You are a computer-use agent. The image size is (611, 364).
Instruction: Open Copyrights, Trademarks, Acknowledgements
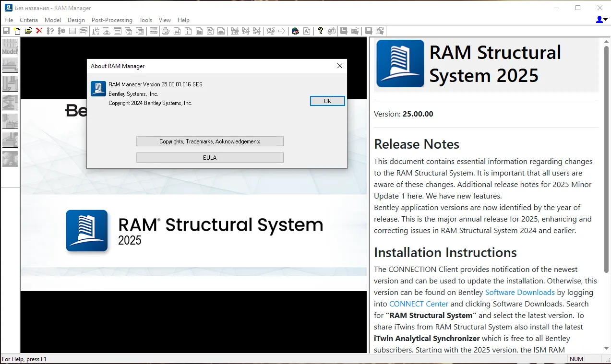click(210, 141)
